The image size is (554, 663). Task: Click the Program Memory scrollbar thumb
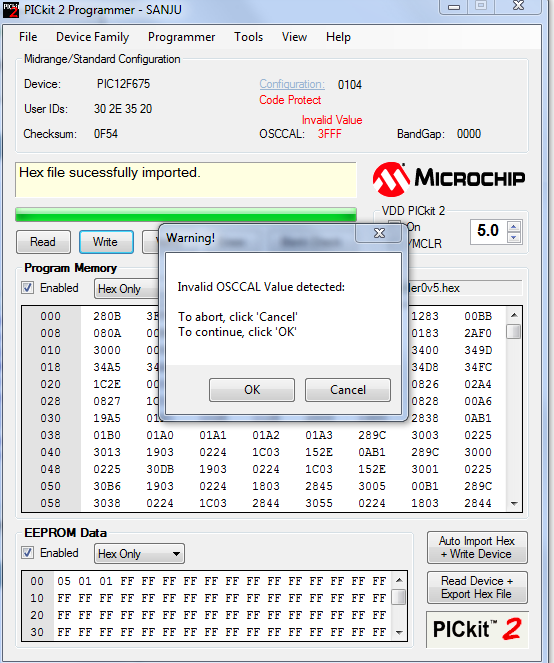514,332
